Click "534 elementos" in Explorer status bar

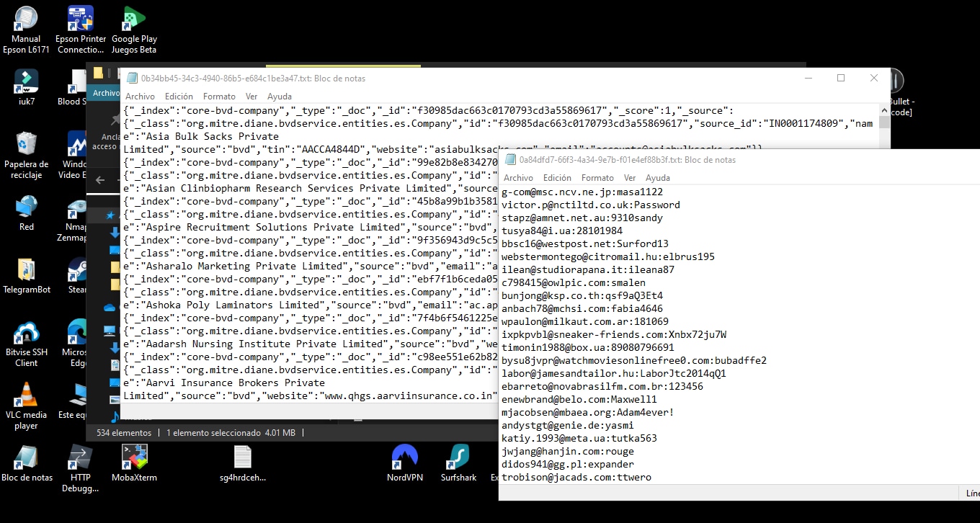point(124,433)
